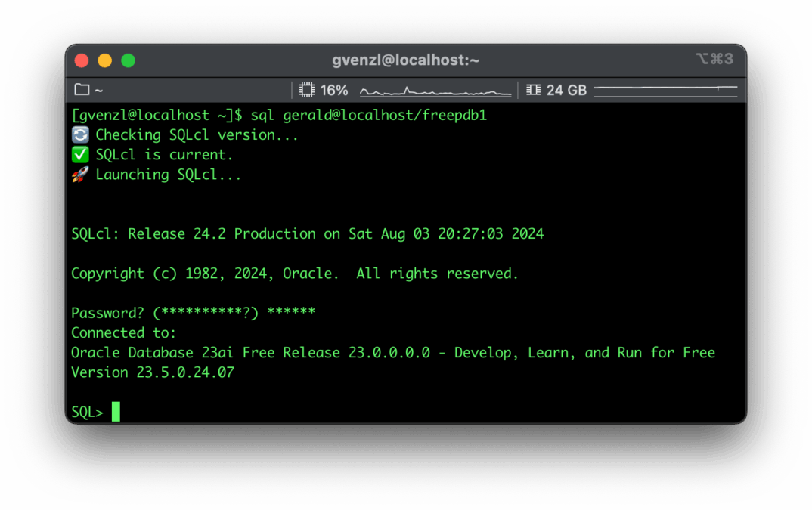The image size is (812, 510).
Task: Click the Password? prompt line
Action: pyautogui.click(x=193, y=313)
